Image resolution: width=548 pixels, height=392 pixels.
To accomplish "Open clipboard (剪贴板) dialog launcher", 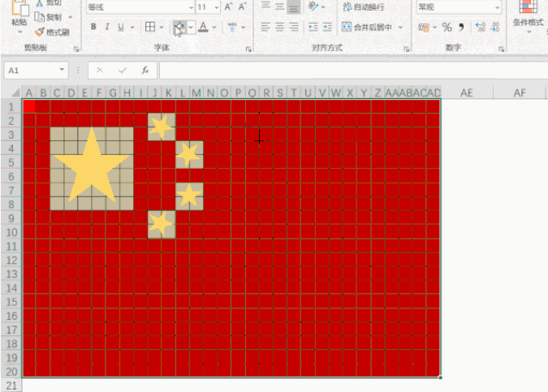I will (x=76, y=50).
